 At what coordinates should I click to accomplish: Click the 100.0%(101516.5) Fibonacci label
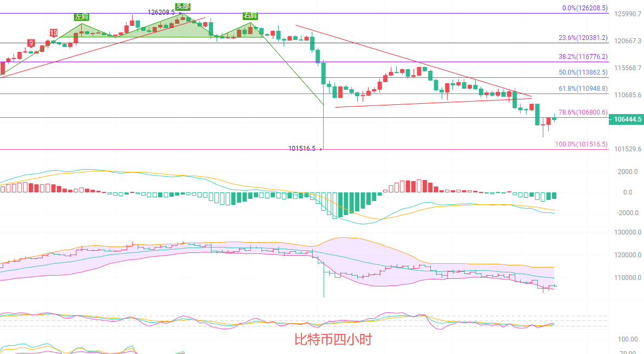click(581, 145)
